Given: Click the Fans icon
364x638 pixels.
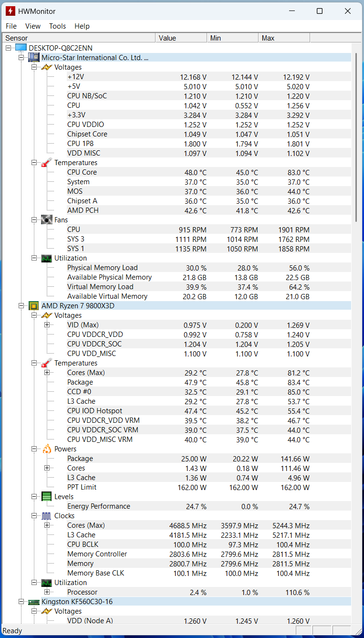Looking at the screenshot, I should pos(47,220).
